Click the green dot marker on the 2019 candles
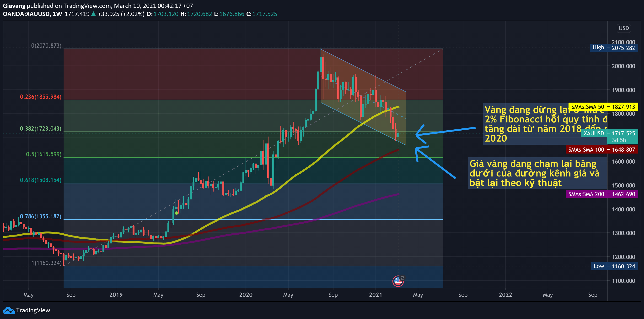This screenshot has height=319, width=644. 177,213
